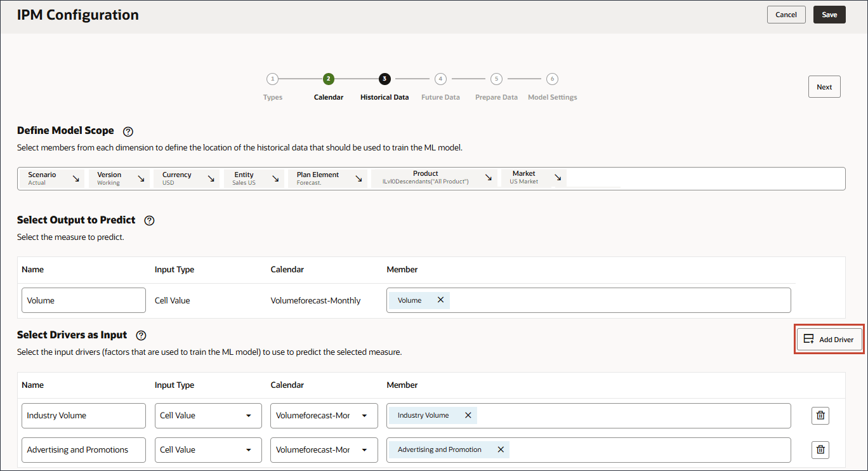Click the Add Driver button
The width and height of the screenshot is (868, 471).
pos(829,340)
